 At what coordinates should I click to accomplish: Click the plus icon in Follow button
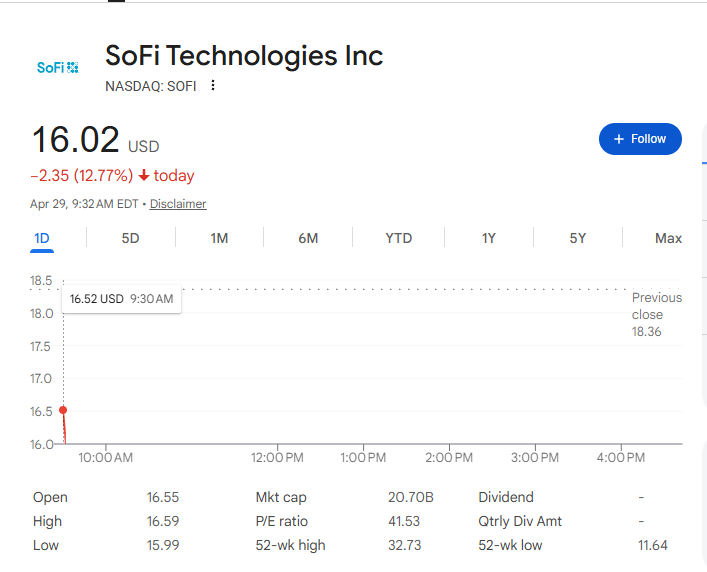[x=619, y=139]
